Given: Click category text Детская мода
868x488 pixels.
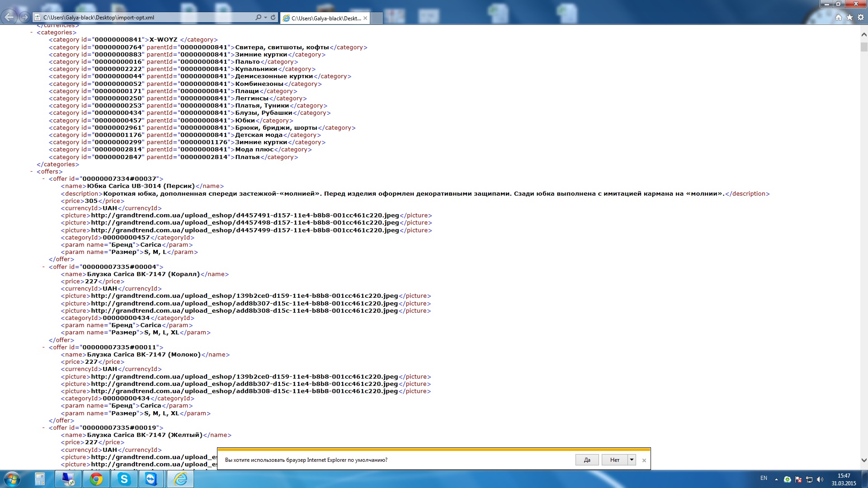Looking at the screenshot, I should tap(259, 135).
